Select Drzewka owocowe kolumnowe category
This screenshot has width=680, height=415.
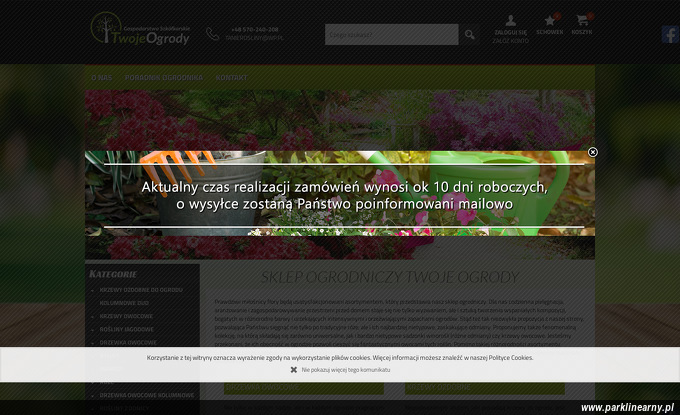click(x=147, y=395)
